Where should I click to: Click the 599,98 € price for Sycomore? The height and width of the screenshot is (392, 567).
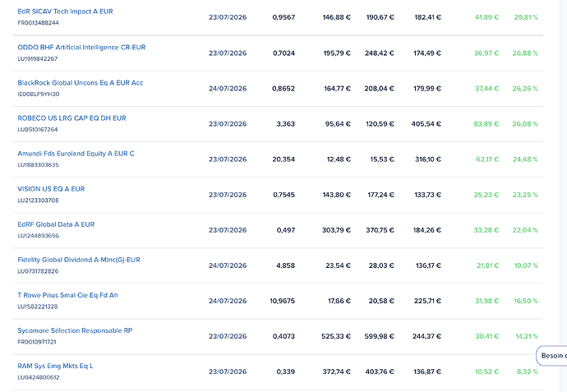pos(379,337)
